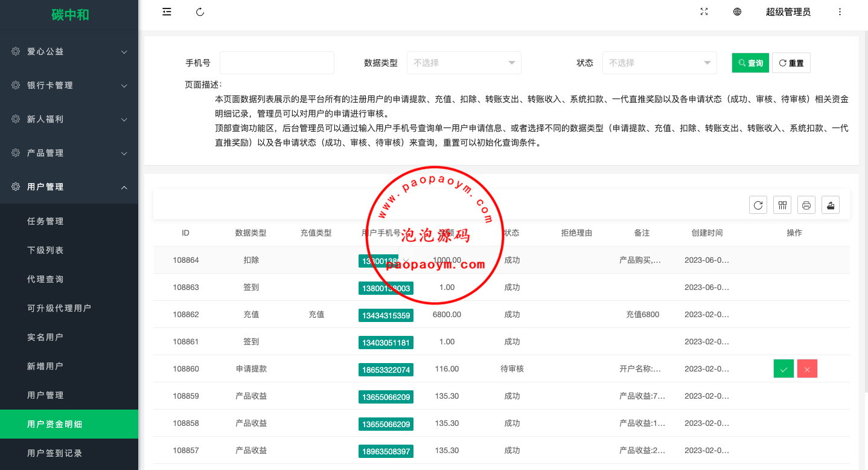Open the column filter settings icon

pyautogui.click(x=782, y=205)
